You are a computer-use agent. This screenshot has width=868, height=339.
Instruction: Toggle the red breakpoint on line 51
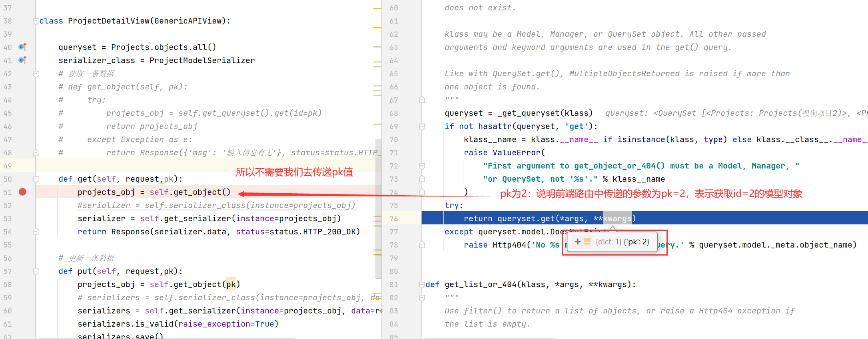23,192
